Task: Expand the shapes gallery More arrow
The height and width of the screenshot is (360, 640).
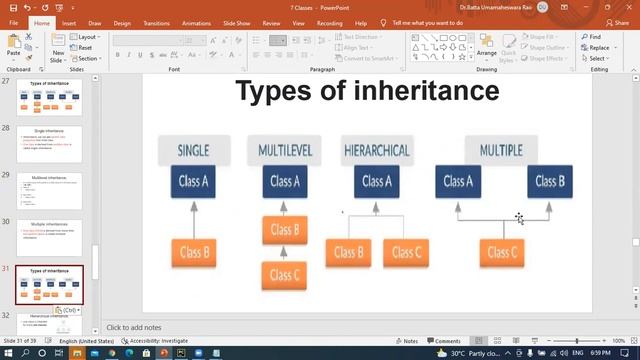Action: [x=471, y=57]
